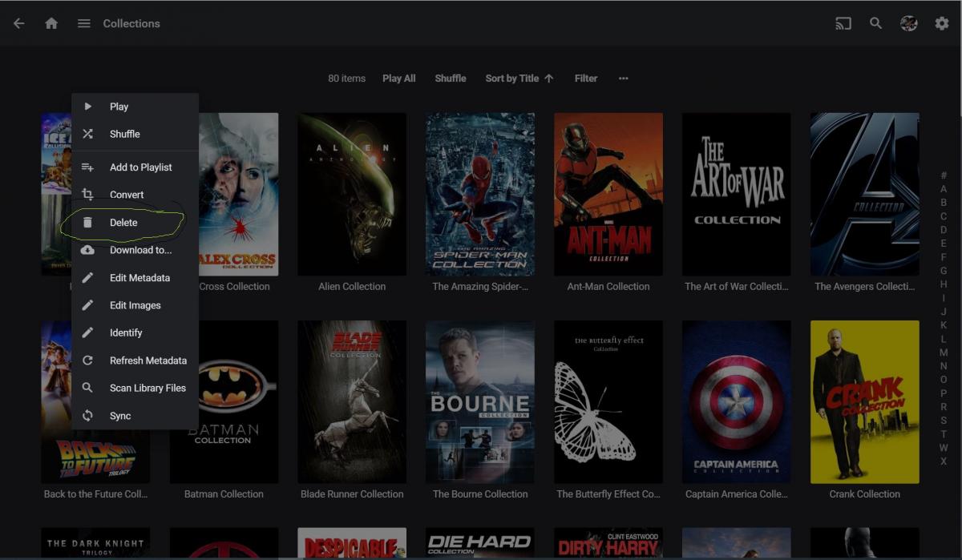Choose Edit Images menu entry
The height and width of the screenshot is (560, 962).
click(x=135, y=305)
